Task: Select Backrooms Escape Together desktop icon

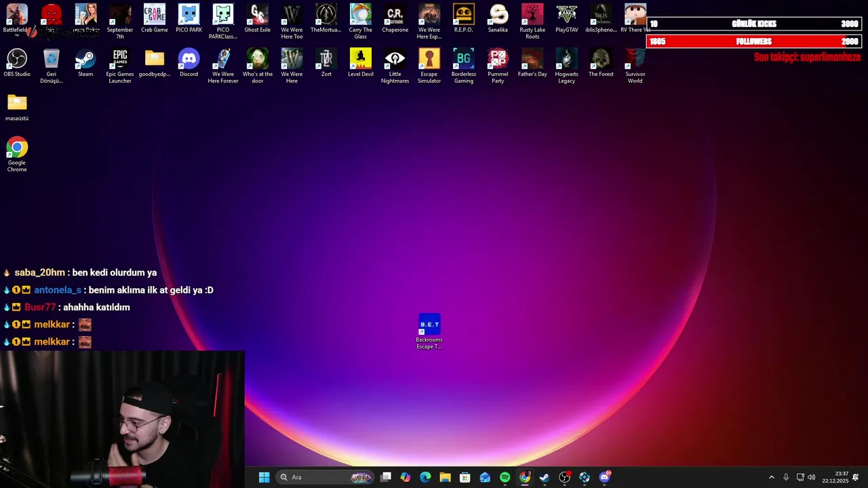Action: coord(429,331)
